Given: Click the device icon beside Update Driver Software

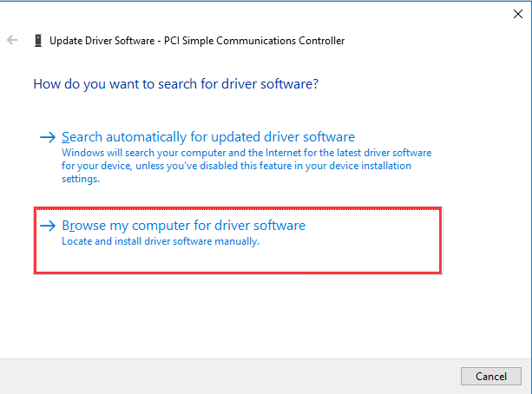Looking at the screenshot, I should point(38,41).
